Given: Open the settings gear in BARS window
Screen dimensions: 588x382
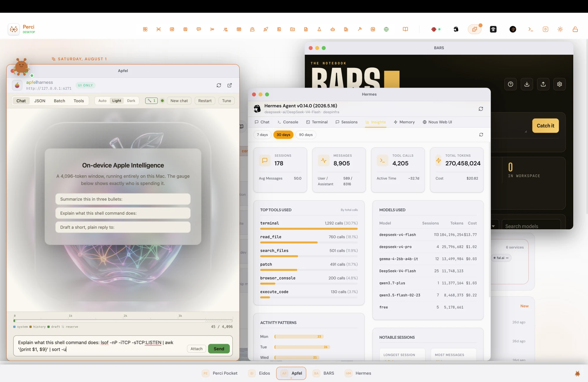Looking at the screenshot, I should click(x=559, y=84).
